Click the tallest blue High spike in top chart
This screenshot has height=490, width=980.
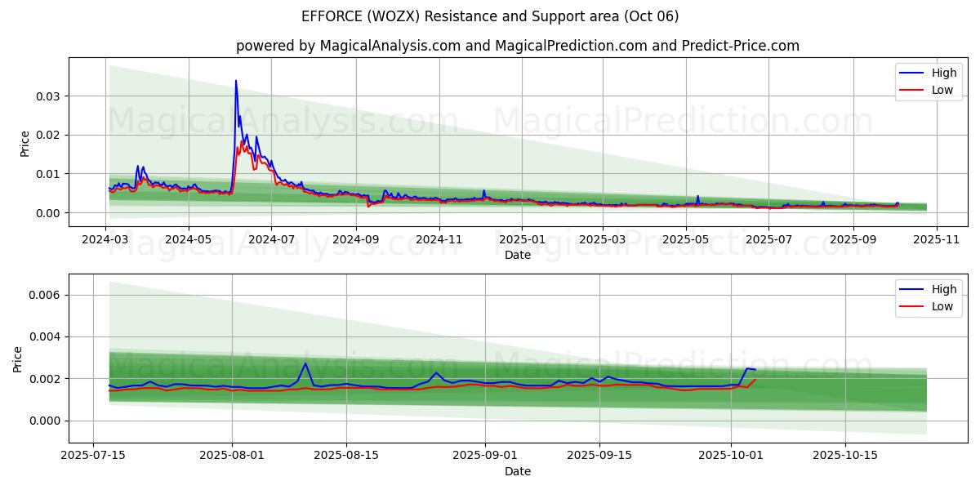tap(236, 82)
